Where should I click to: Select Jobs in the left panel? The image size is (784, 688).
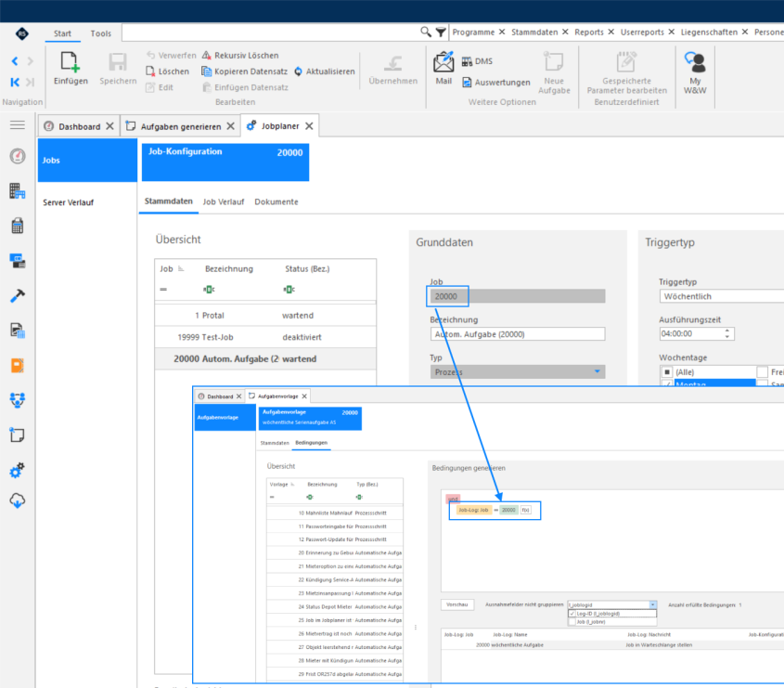[x=87, y=160]
